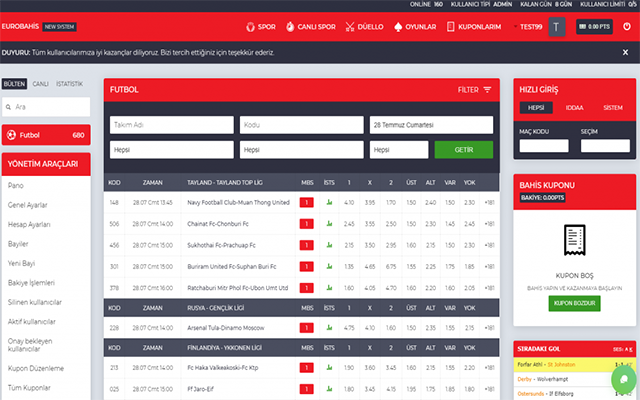Open statistics icon for Chainat Fc-Chonburi Fc
The image size is (640, 400).
[x=331, y=224]
